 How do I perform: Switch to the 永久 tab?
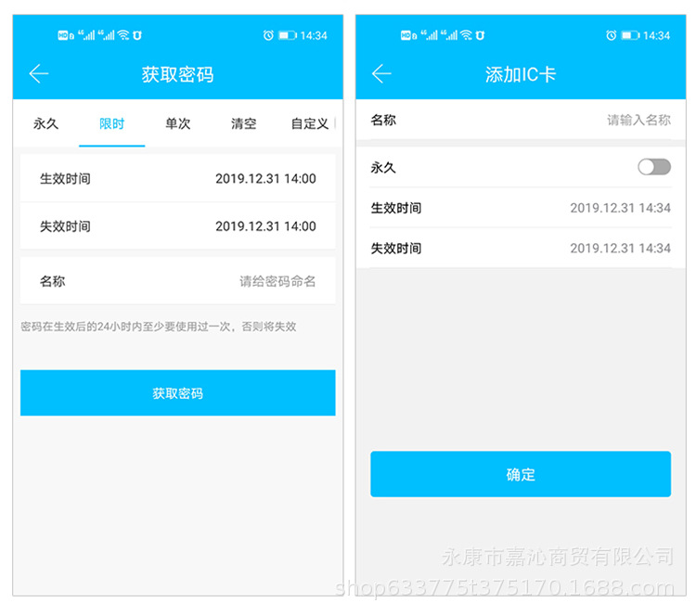[45, 123]
